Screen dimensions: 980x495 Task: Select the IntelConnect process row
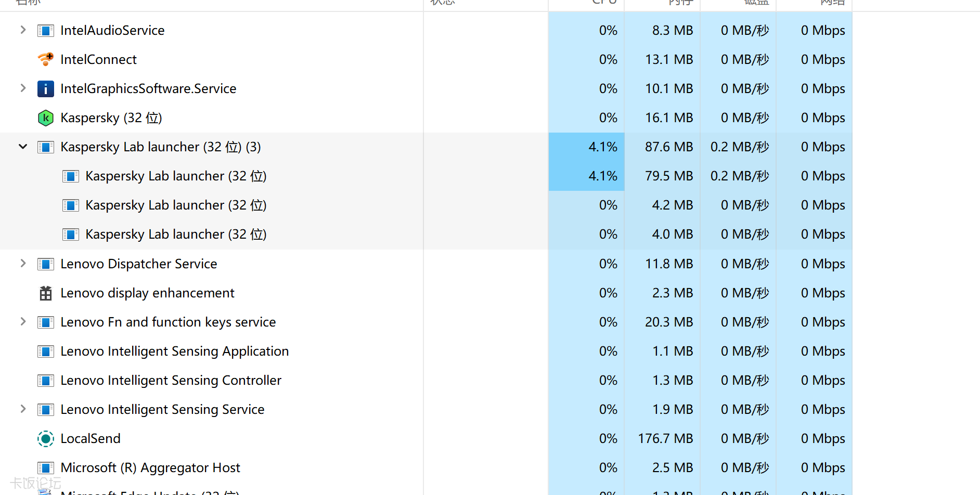coord(426,59)
